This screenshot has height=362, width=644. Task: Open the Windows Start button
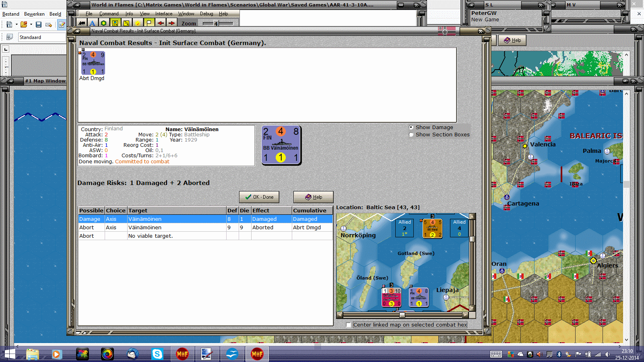point(9,354)
